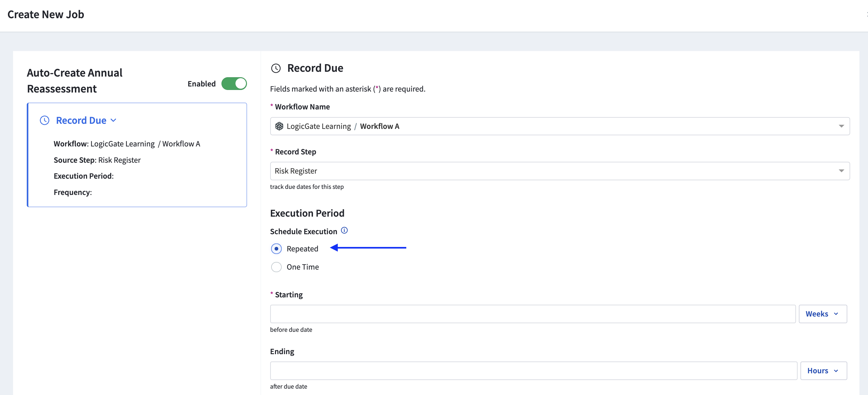
Task: Click the cube icon in Workflow Name field
Action: [279, 126]
